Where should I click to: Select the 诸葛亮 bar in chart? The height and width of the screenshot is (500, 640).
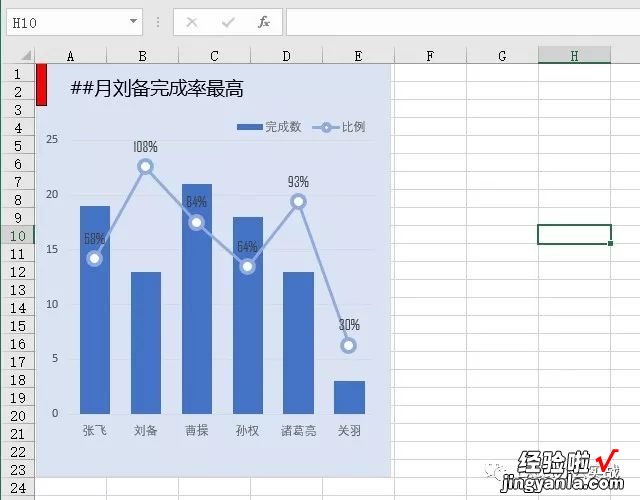[298, 343]
